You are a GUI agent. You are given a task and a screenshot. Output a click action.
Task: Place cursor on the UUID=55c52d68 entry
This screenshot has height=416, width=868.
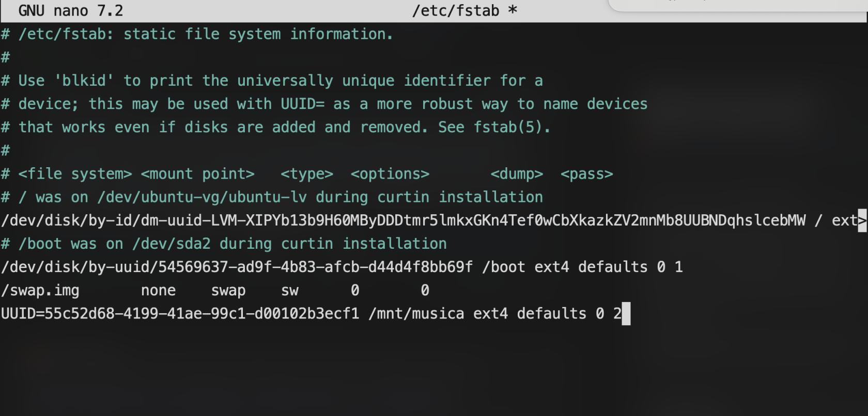(x=180, y=314)
